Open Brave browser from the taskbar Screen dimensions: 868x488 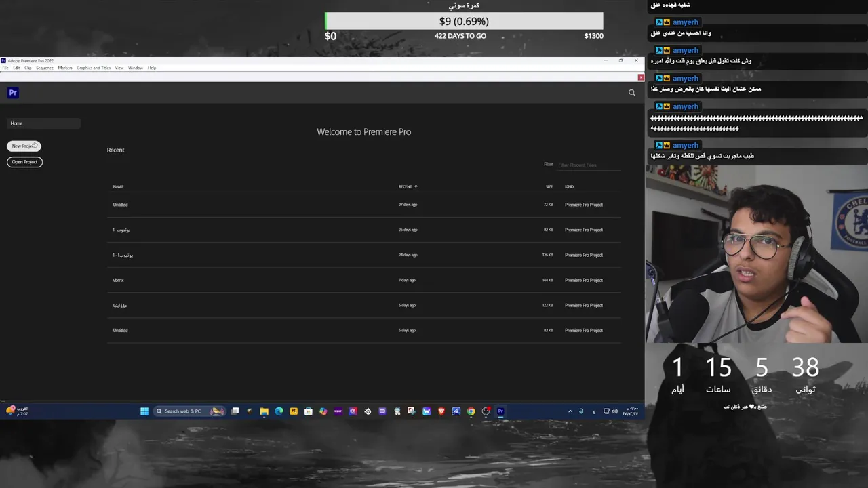(x=441, y=411)
